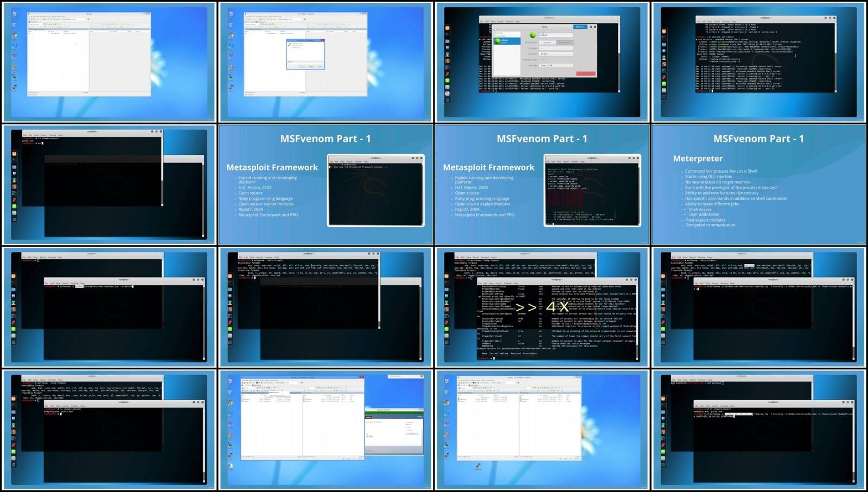Click the desktop shortcut beneath the WinSCP window
The image size is (868, 492).
point(478,466)
